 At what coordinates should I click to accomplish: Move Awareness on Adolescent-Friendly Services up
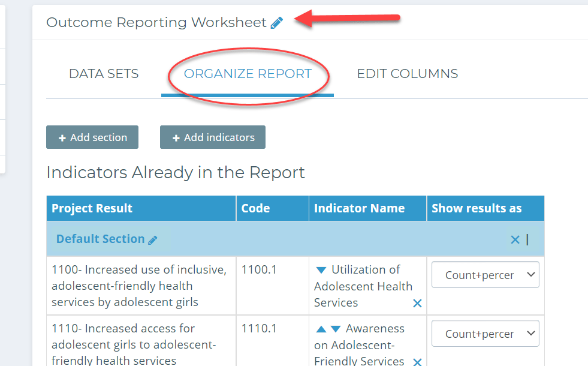tap(321, 329)
